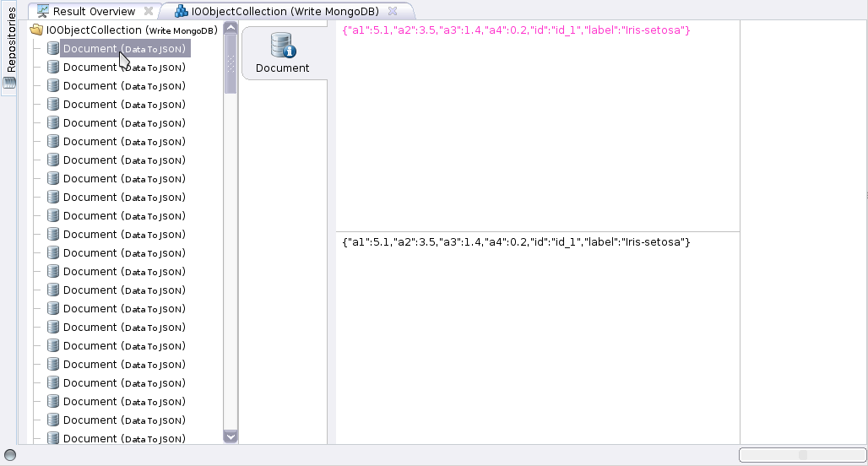Click the tree scrollbar down arrow
Viewport: 868px width, 466px height.
point(231,436)
